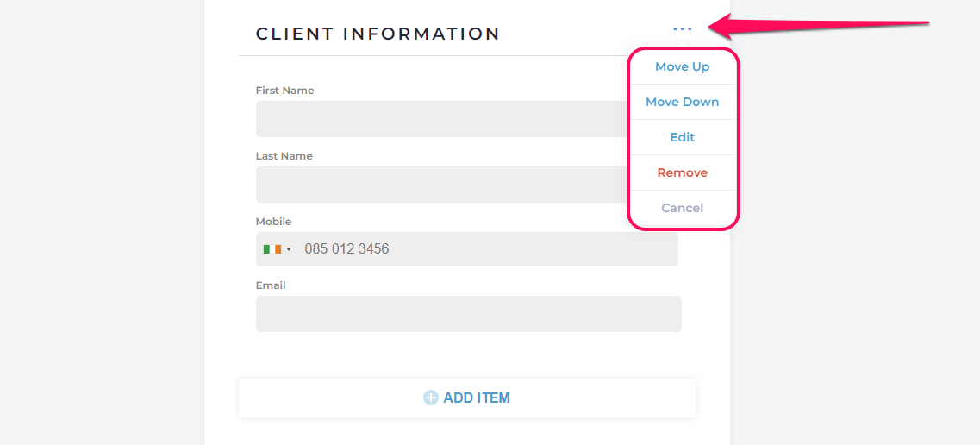Click the Mobile label
This screenshot has height=445, width=980.
coord(273,222)
